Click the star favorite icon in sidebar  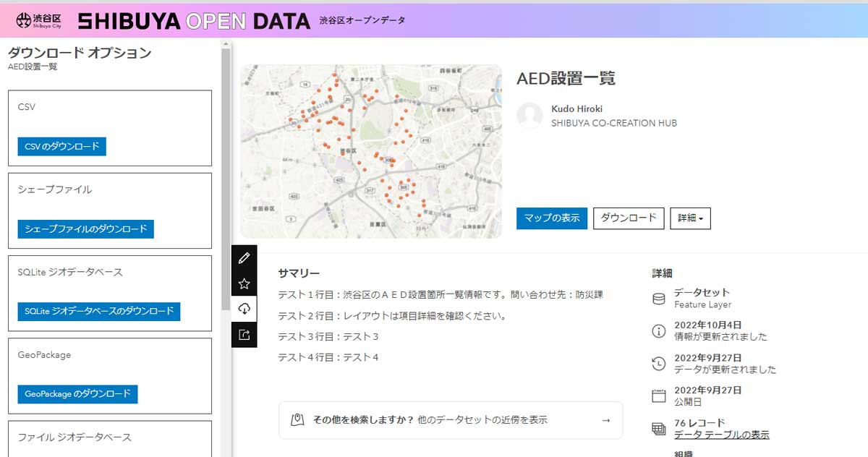244,283
